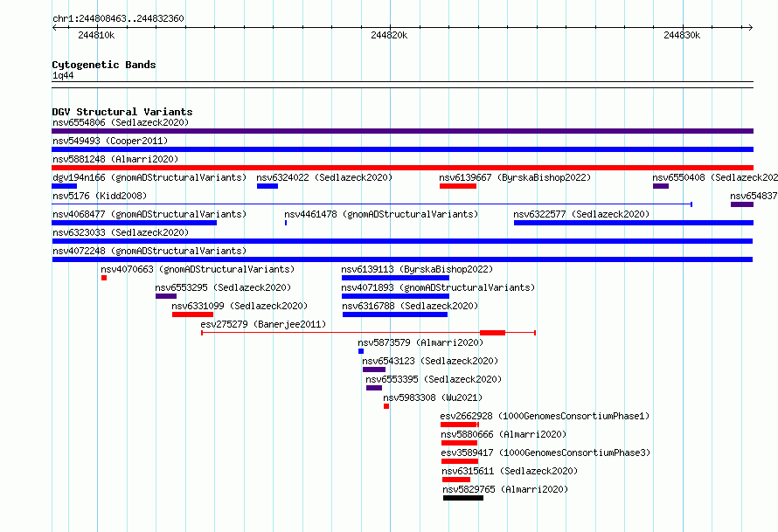Click the purple nsv6553295 variant bar
Screen dimensions: 778x532
click(x=166, y=296)
